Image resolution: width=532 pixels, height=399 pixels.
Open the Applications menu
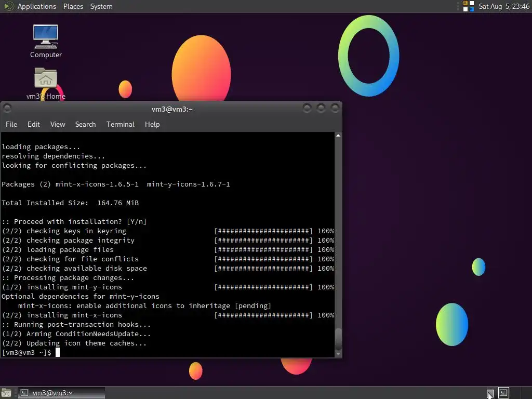[37, 6]
